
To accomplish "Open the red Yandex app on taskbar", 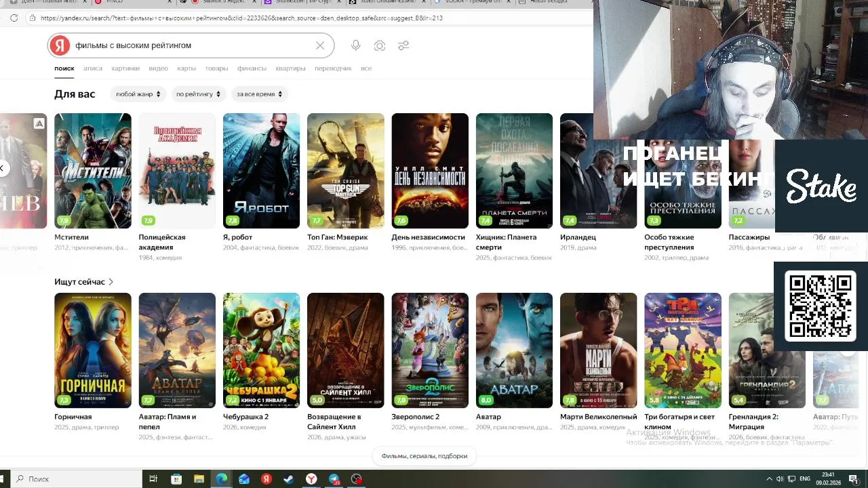I will [267, 479].
